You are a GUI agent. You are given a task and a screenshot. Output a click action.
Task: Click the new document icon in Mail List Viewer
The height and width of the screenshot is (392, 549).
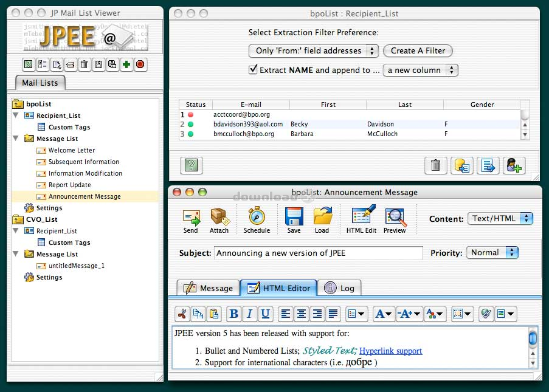[x=57, y=64]
